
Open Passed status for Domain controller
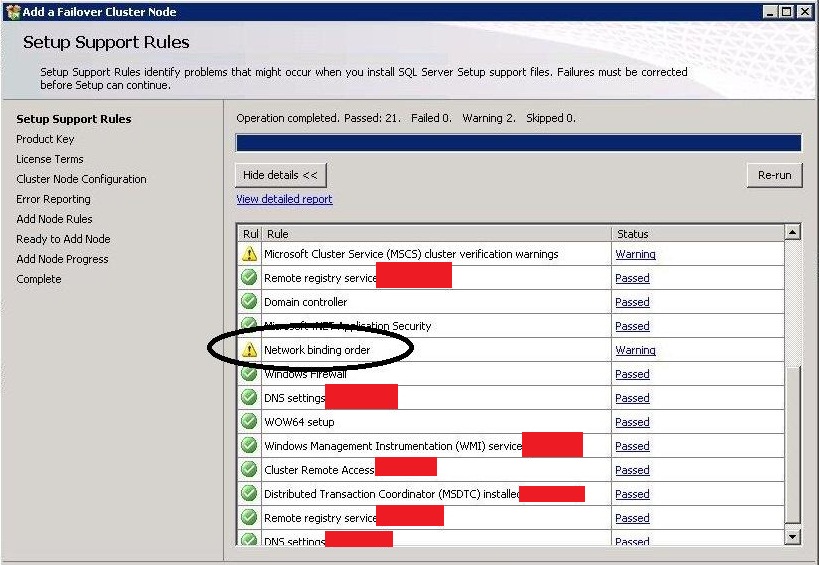coord(632,302)
